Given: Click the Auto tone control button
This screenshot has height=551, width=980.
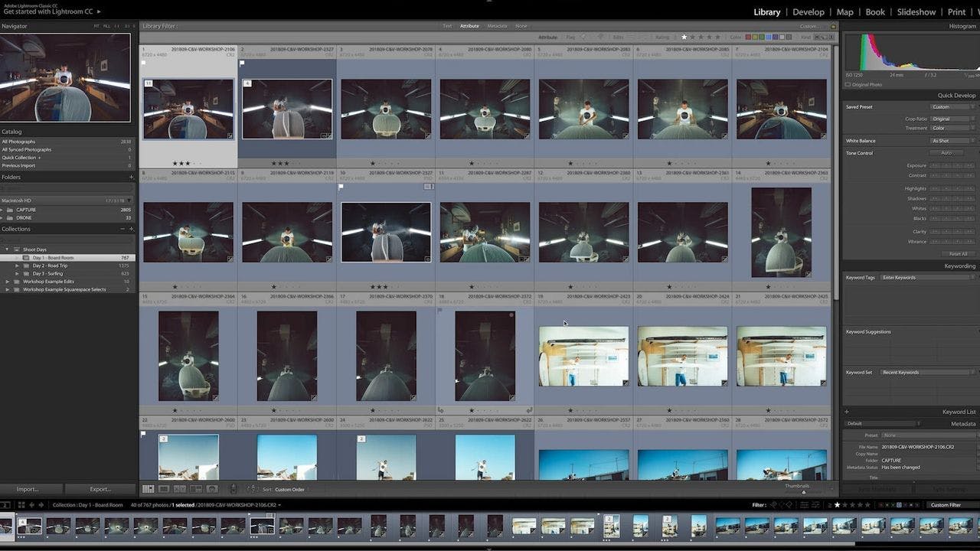Looking at the screenshot, I should coord(946,152).
